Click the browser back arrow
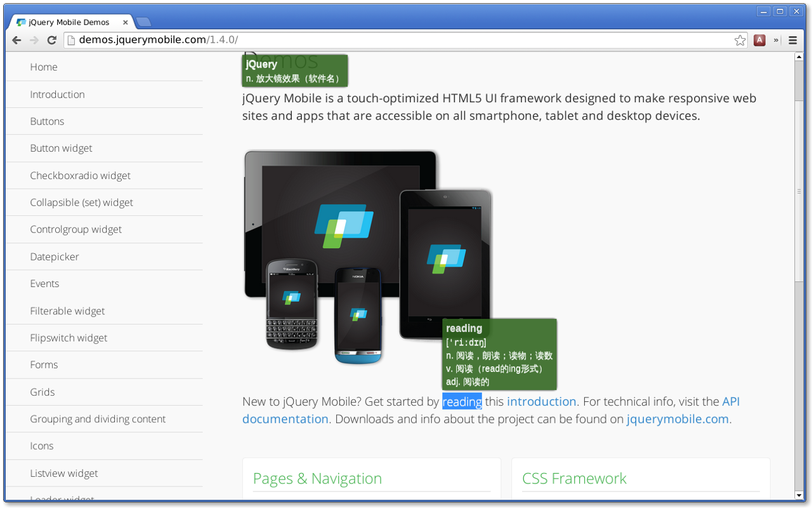 click(x=17, y=41)
